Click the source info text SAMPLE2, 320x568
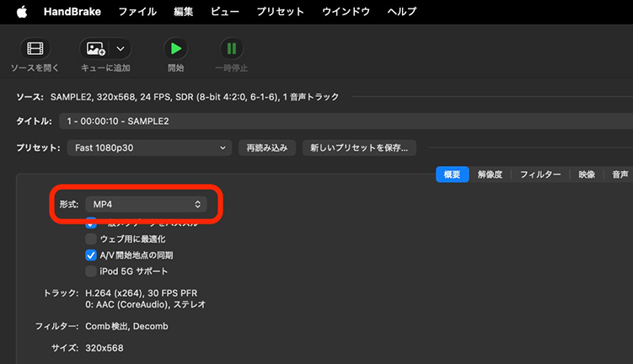 click(194, 97)
